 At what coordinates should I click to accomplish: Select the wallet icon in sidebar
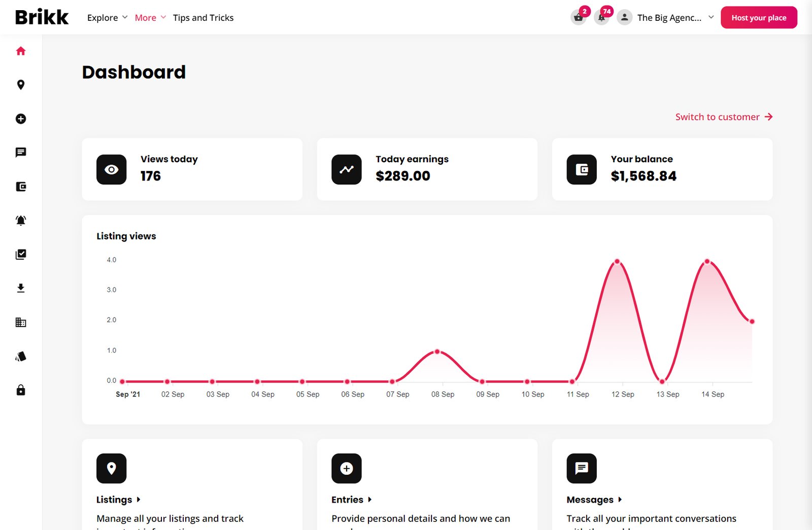point(21,187)
